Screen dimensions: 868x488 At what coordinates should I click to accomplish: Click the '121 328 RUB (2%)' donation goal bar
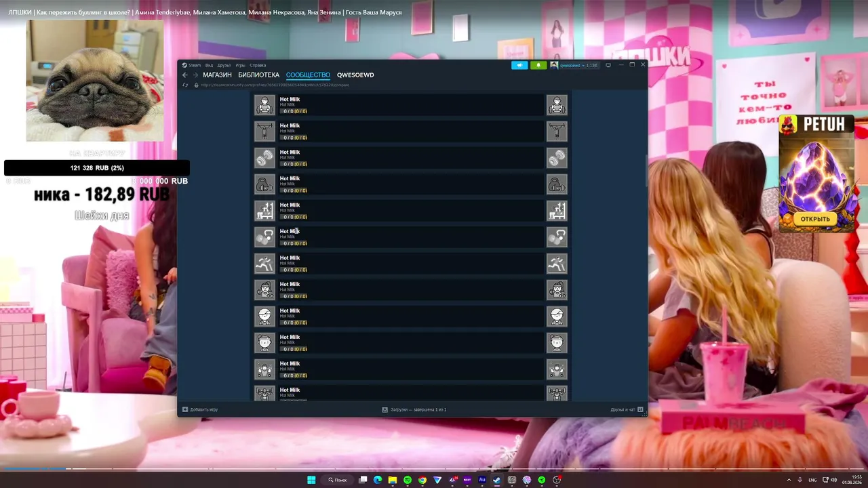tap(97, 168)
